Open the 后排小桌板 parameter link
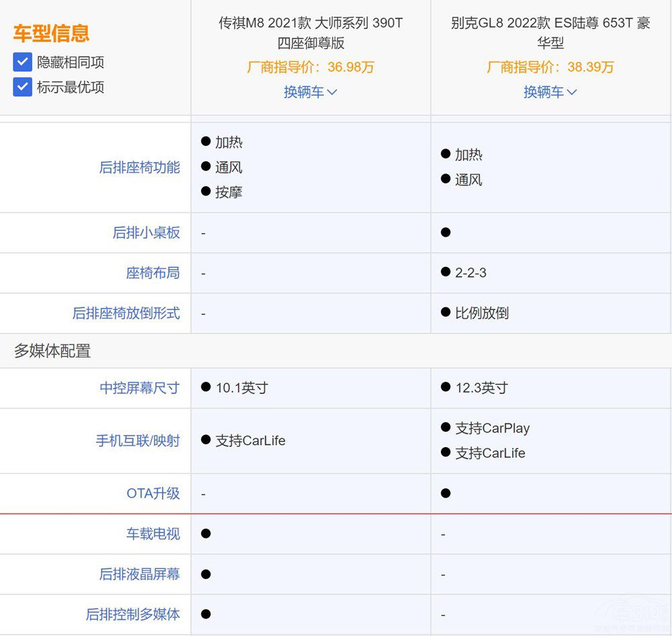Screen dimensions: 672x636 point(146,233)
